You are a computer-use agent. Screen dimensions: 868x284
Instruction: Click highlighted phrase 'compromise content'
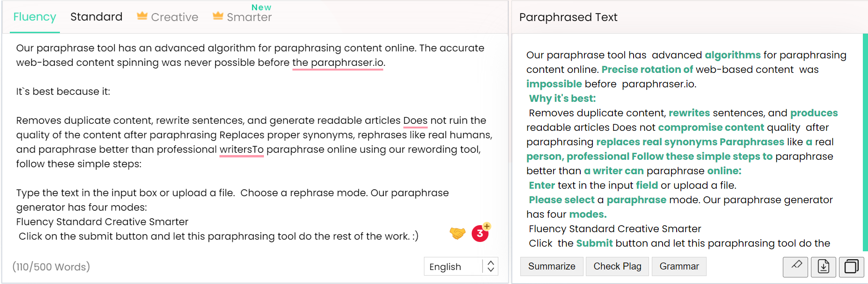(x=711, y=128)
